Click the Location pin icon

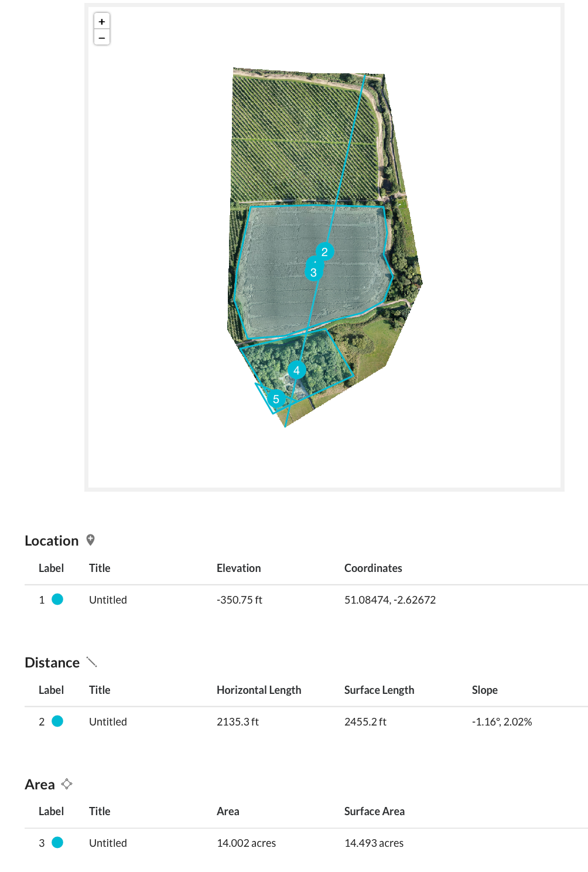coord(90,540)
